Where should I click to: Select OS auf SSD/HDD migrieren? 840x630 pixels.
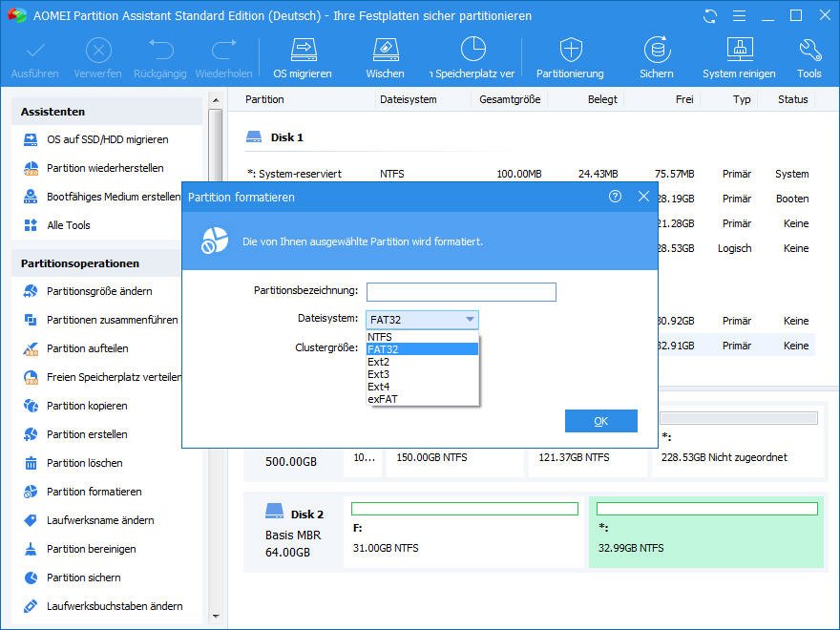(x=95, y=139)
